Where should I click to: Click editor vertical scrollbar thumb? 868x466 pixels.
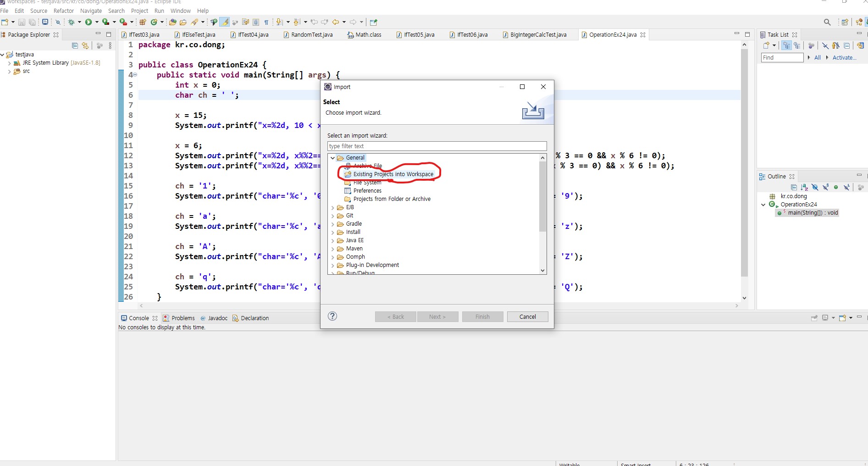[x=744, y=163]
